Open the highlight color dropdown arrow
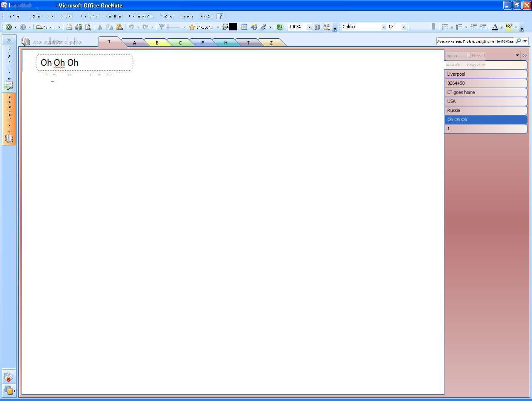Image resolution: width=532 pixels, height=401 pixels. click(516, 27)
